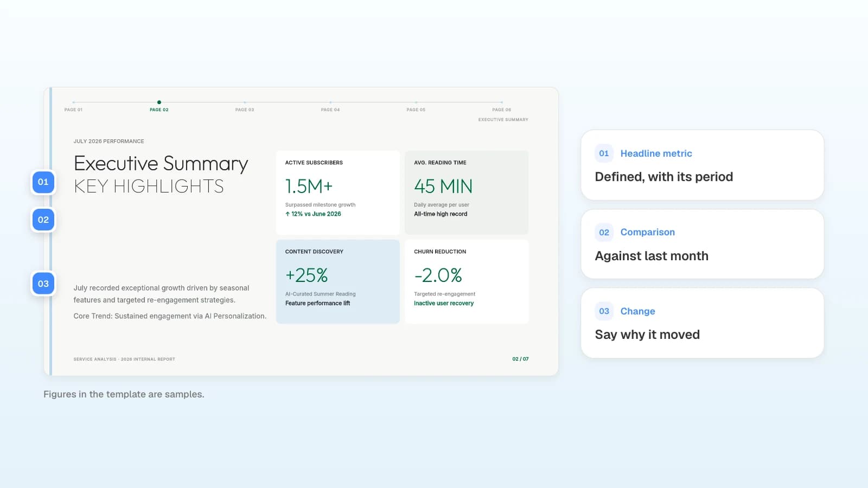This screenshot has width=868, height=488.
Task: Click 'Figures in the template are samples.' note
Action: click(x=124, y=394)
